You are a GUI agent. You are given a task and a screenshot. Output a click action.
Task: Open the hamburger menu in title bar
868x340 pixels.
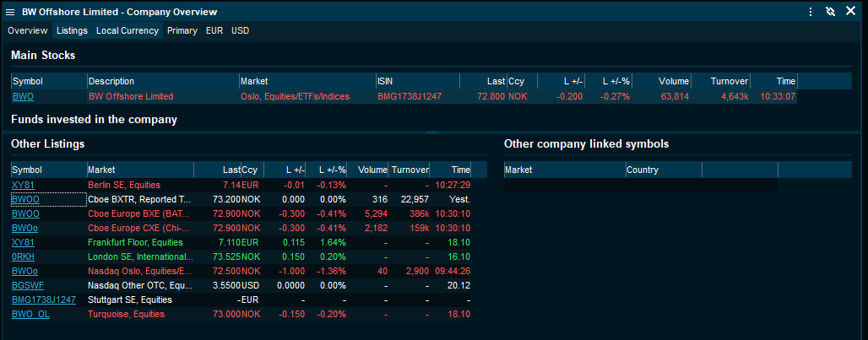click(x=10, y=12)
